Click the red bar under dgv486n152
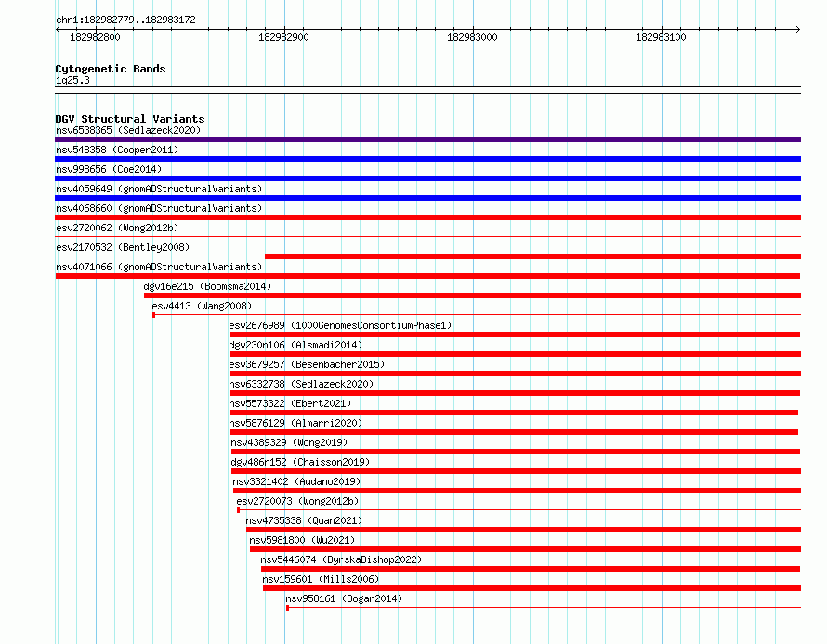The height and width of the screenshot is (644, 827). tap(516, 471)
